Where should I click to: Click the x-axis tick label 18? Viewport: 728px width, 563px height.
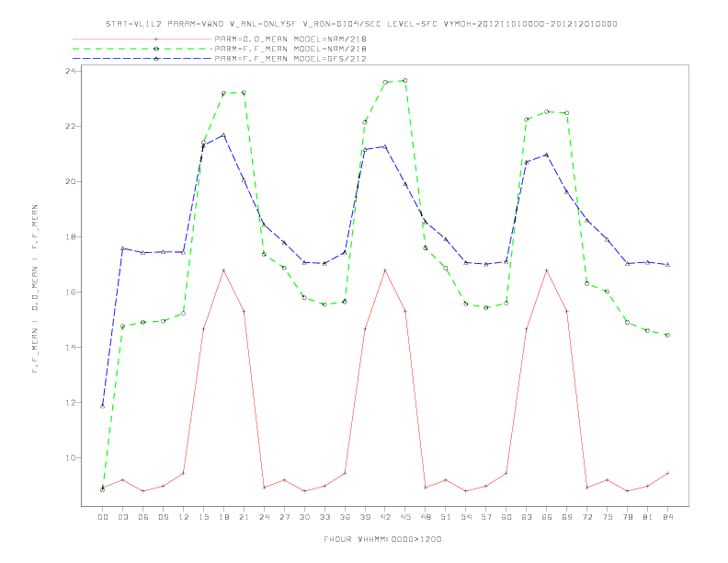(223, 517)
